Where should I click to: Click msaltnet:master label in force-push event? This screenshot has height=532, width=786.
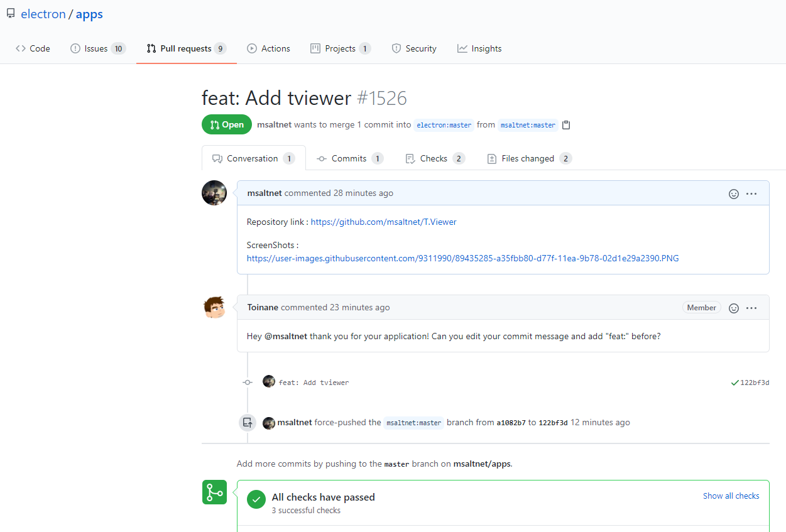414,423
